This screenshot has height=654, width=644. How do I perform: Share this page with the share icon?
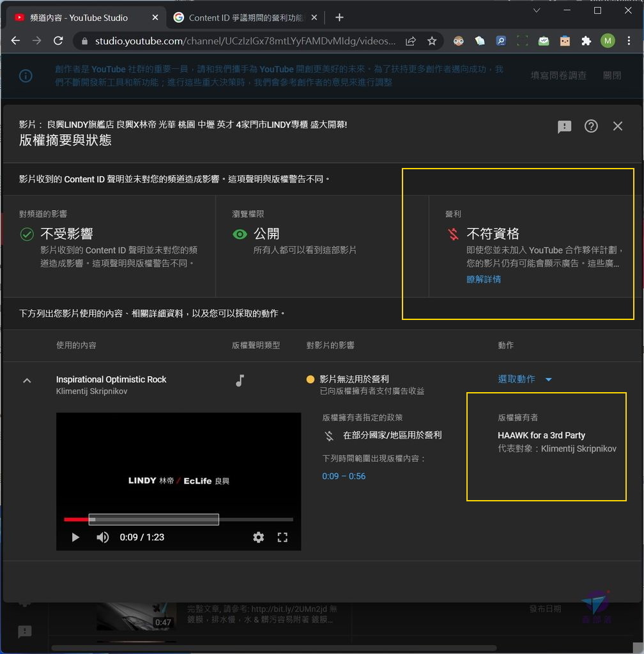[x=411, y=41]
